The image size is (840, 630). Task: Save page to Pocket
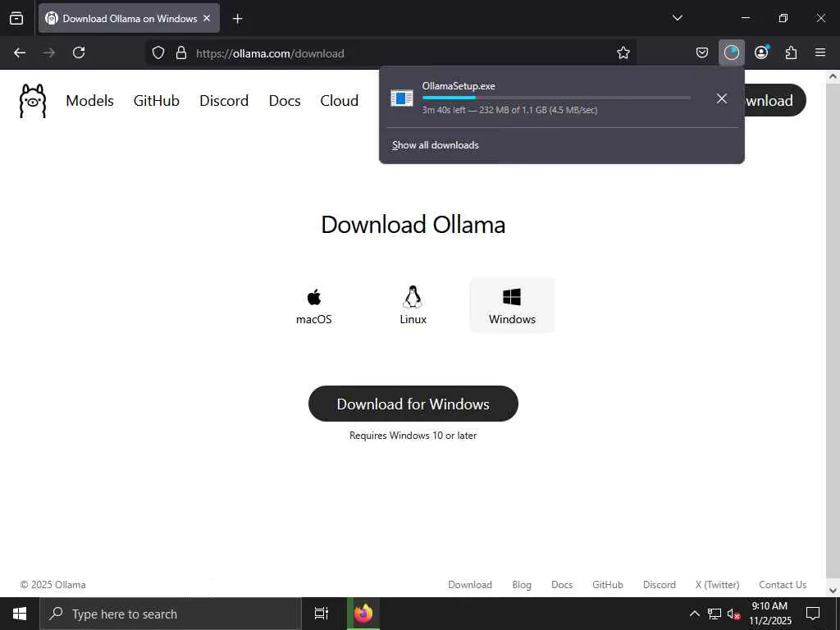point(702,52)
